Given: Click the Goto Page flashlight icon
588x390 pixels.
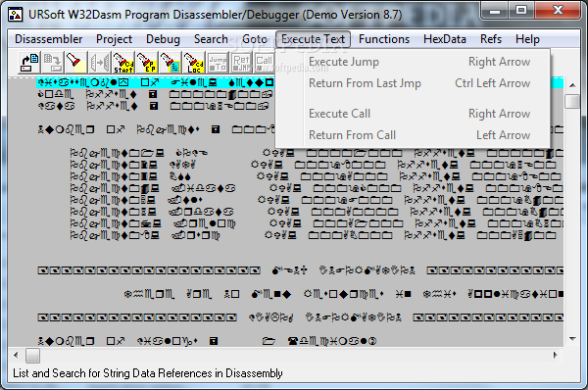Looking at the screenshot, I should point(170,63).
